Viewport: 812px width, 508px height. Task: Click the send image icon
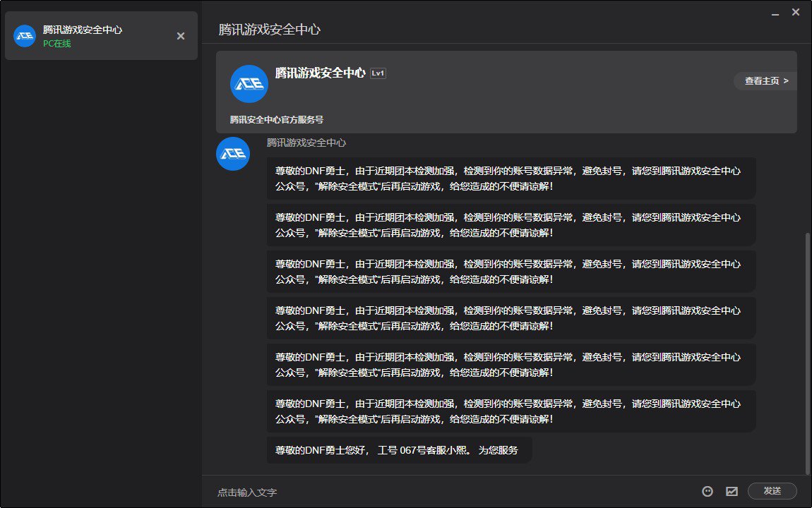tap(732, 492)
